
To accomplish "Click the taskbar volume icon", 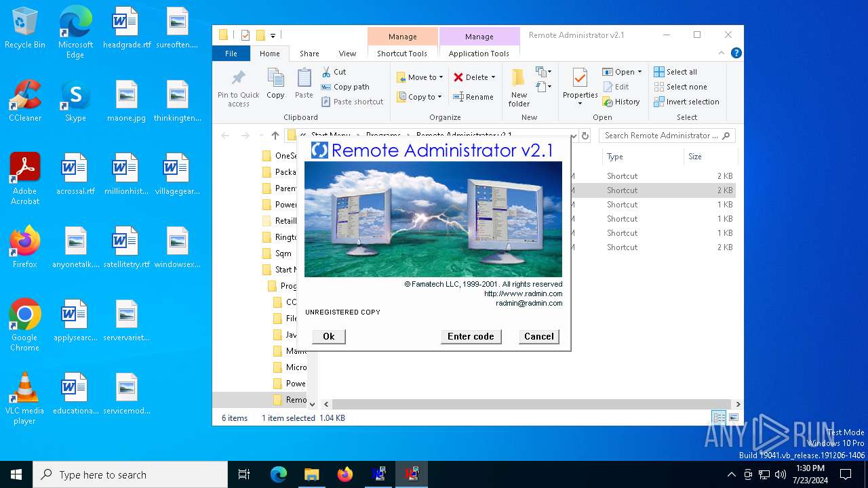I will click(781, 474).
